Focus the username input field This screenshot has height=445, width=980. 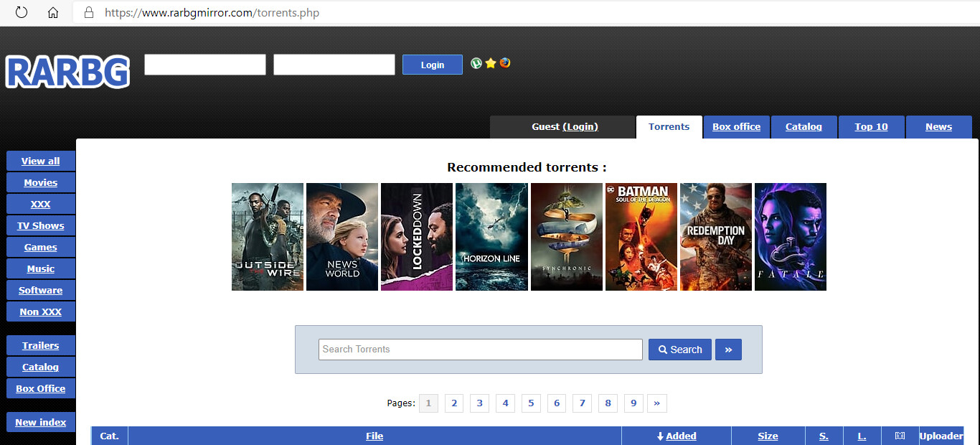205,65
